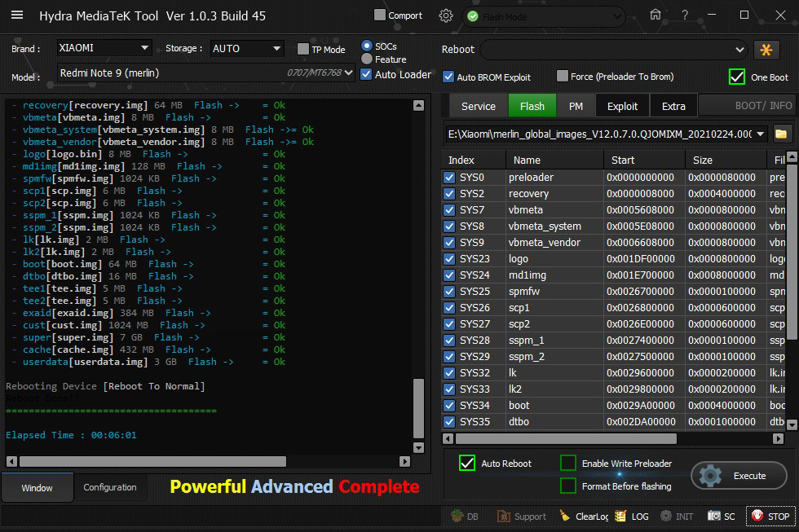Enable Force (Preloader To Brom) checkbox

point(562,76)
